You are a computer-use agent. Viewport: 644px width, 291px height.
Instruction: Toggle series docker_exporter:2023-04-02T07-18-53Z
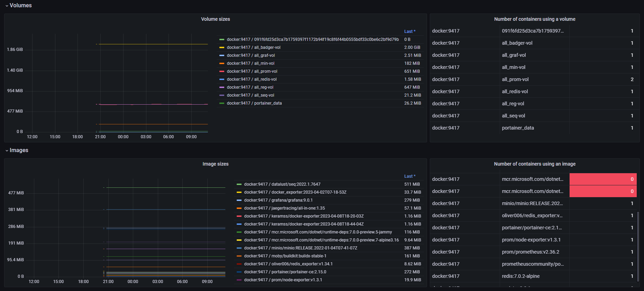[295, 192]
